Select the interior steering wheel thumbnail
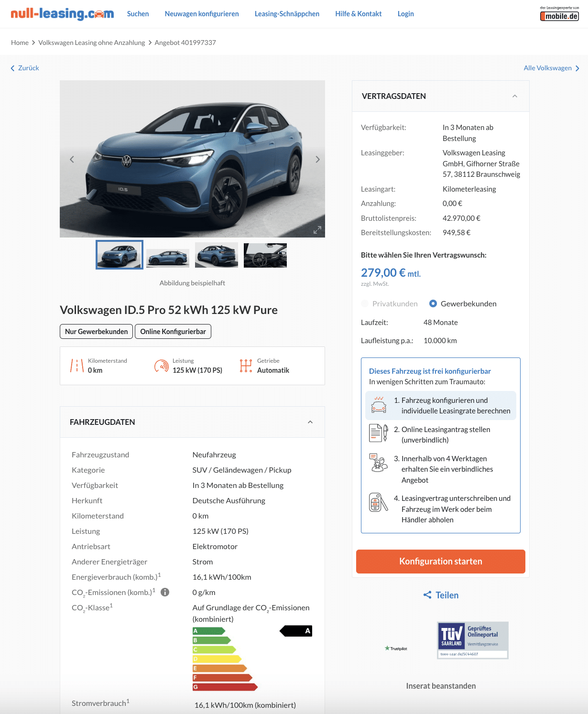 265,255
